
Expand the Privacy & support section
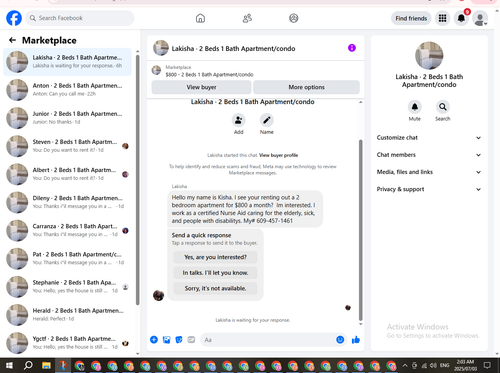pyautogui.click(x=429, y=189)
